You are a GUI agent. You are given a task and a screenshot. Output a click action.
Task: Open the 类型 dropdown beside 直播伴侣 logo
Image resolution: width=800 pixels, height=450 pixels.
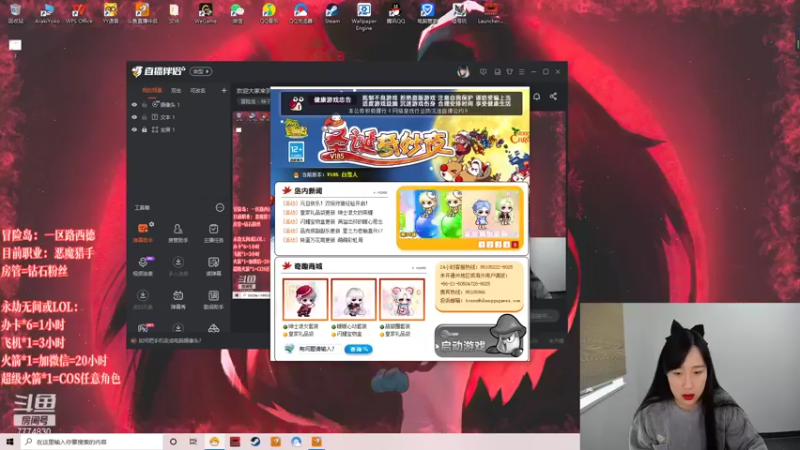(201, 71)
